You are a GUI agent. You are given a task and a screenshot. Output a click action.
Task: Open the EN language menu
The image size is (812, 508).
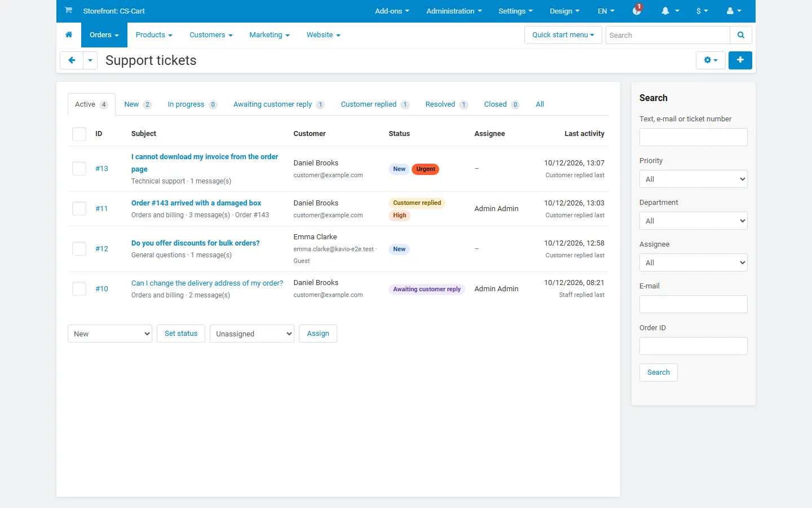tap(606, 11)
